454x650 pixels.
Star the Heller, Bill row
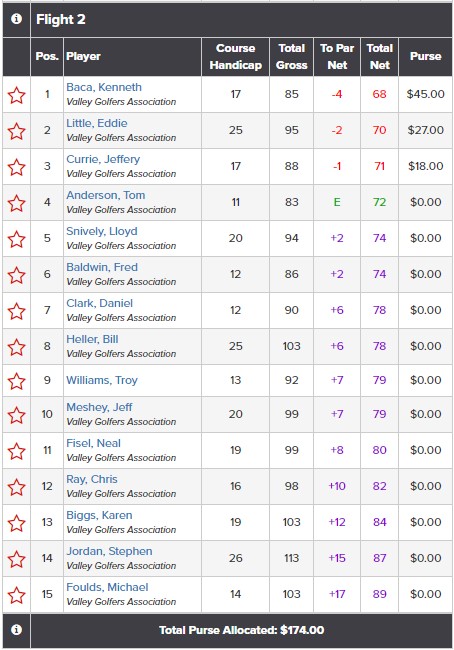(x=17, y=347)
